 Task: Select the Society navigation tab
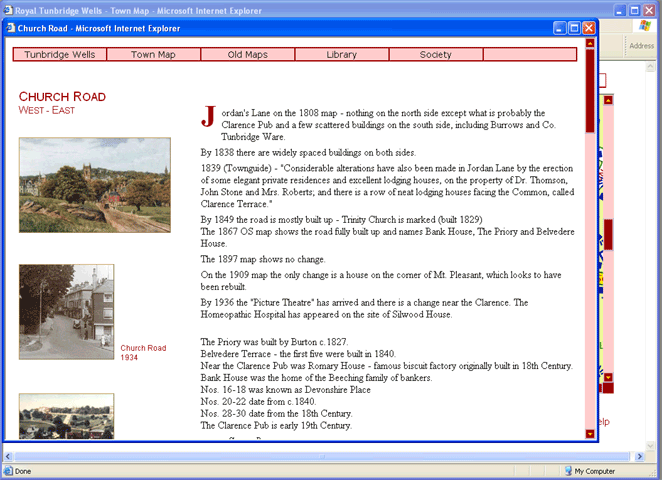click(435, 54)
